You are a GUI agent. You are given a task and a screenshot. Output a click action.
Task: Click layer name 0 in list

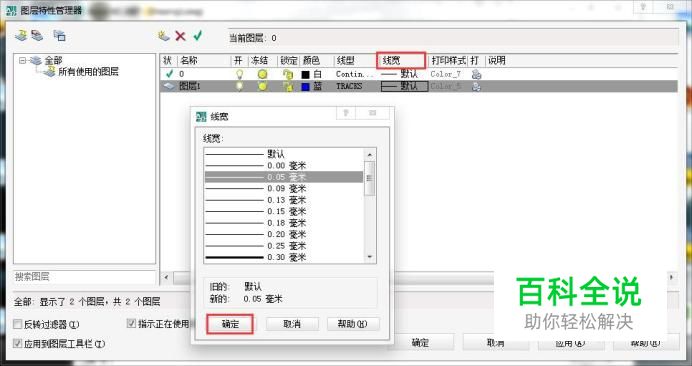point(181,74)
